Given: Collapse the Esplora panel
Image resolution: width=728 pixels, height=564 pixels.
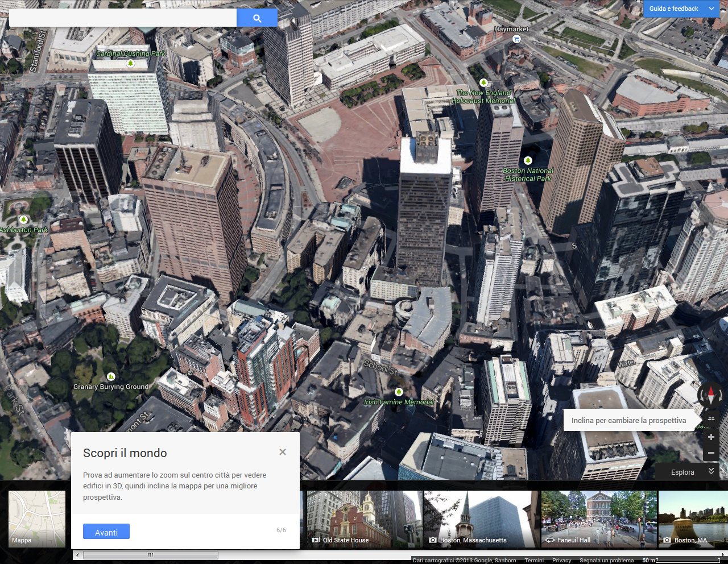Looking at the screenshot, I should (x=711, y=472).
